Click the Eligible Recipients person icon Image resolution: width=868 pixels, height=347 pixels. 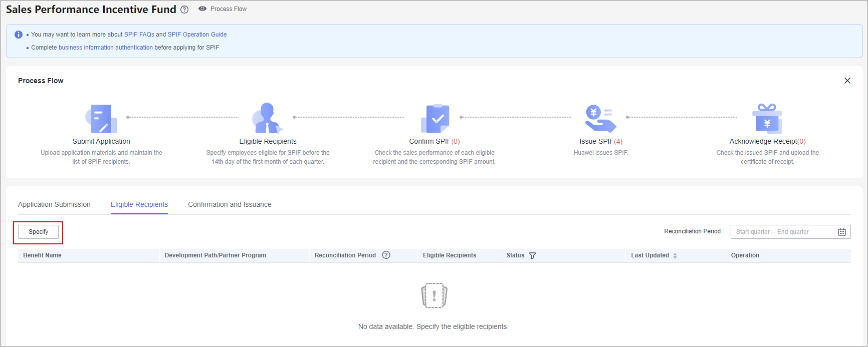coord(268,118)
